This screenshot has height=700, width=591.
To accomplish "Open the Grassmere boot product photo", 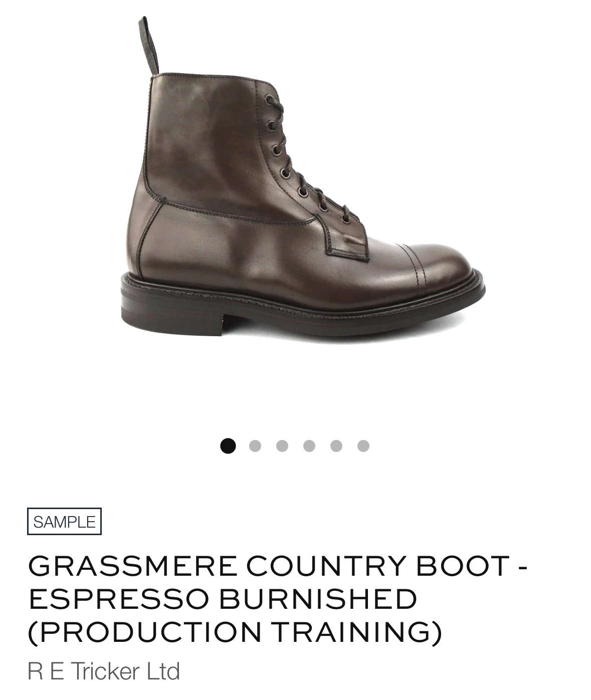I will click(x=303, y=180).
